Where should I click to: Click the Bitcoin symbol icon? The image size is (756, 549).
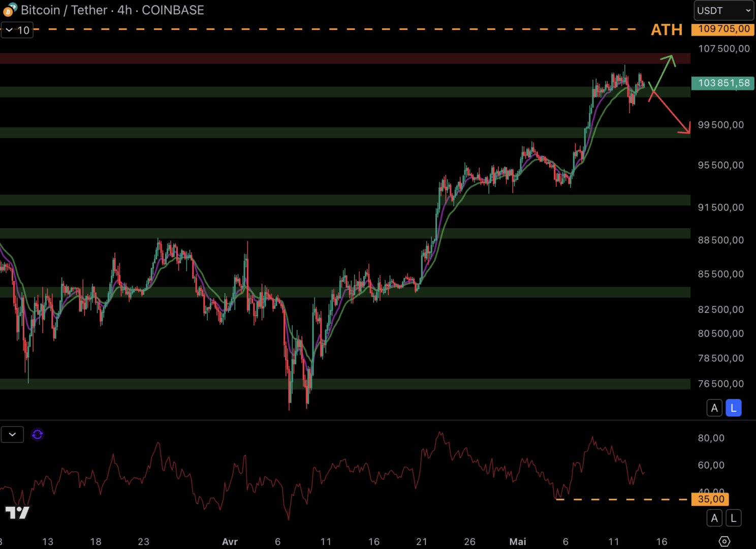(9, 10)
